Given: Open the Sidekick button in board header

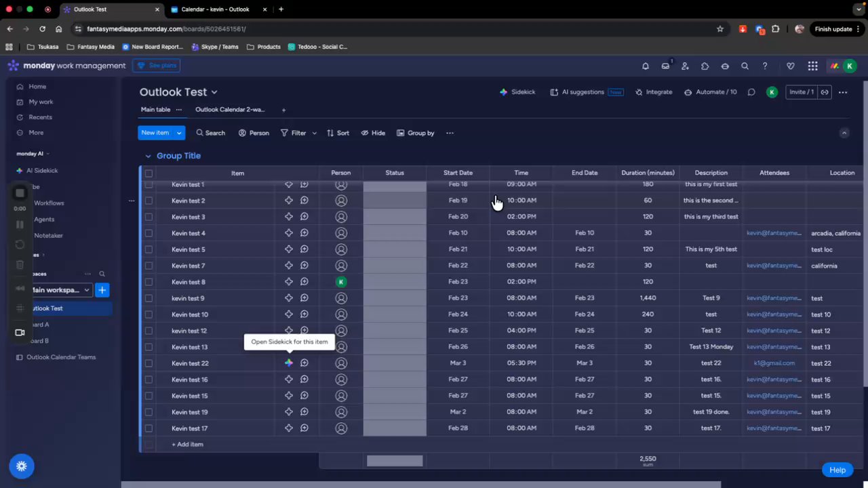Looking at the screenshot, I should click(517, 92).
